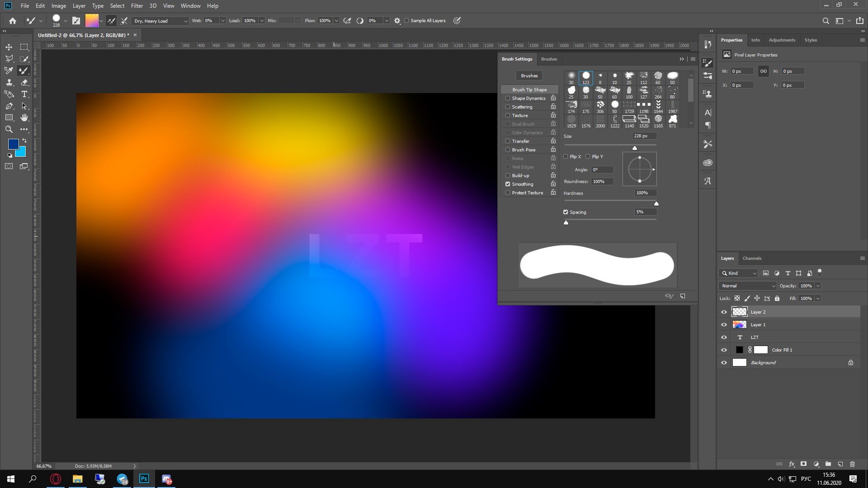The width and height of the screenshot is (868, 488).
Task: Hide the Layer 1 layer
Action: pos(724,325)
